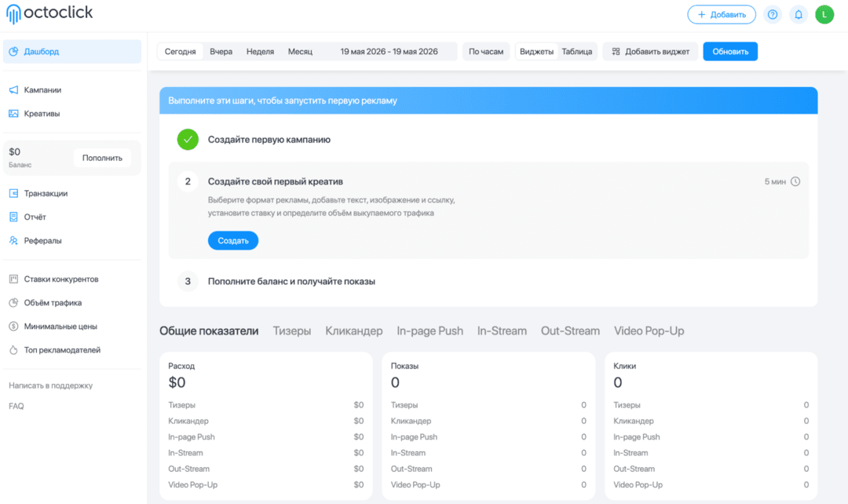Switch to Общие показатели tab
Image resolution: width=848 pixels, height=504 pixels.
209,331
